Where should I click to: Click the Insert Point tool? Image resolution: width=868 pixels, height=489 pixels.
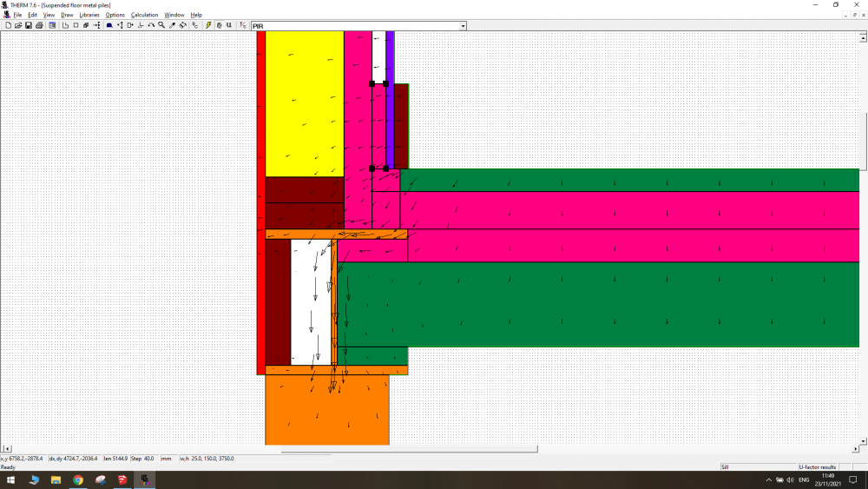pos(97,25)
